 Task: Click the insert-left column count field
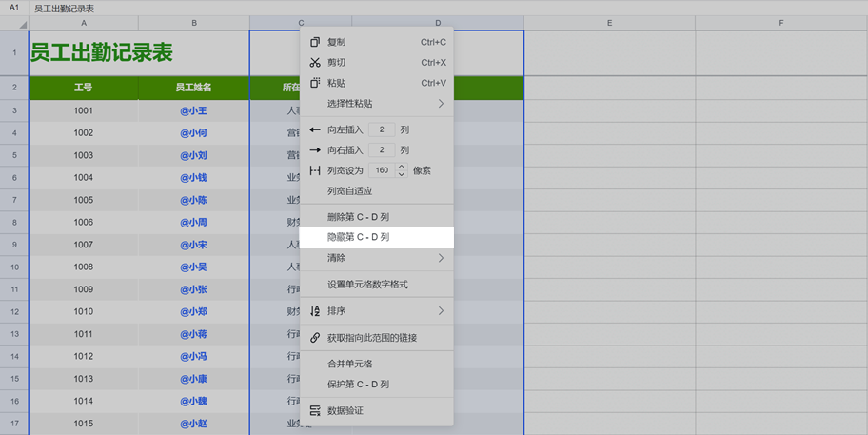(x=381, y=129)
